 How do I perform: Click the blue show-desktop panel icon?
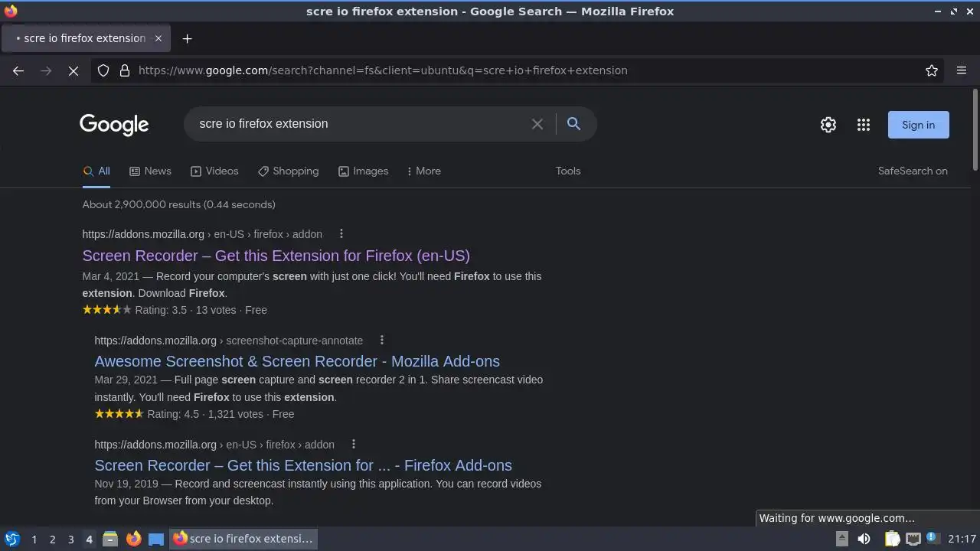coord(156,539)
